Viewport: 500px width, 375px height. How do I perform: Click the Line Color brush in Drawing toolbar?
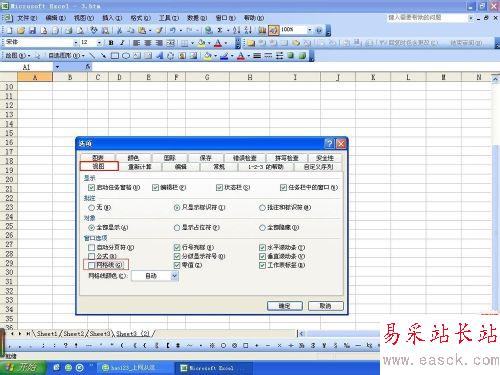tap(224, 56)
